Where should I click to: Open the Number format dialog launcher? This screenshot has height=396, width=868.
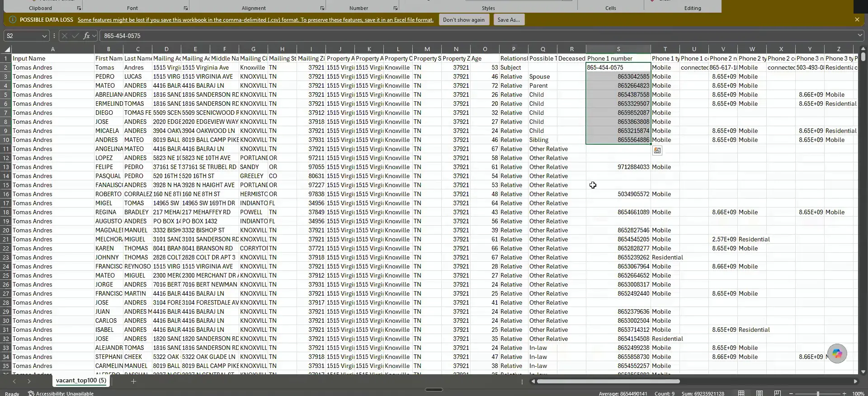(396, 8)
